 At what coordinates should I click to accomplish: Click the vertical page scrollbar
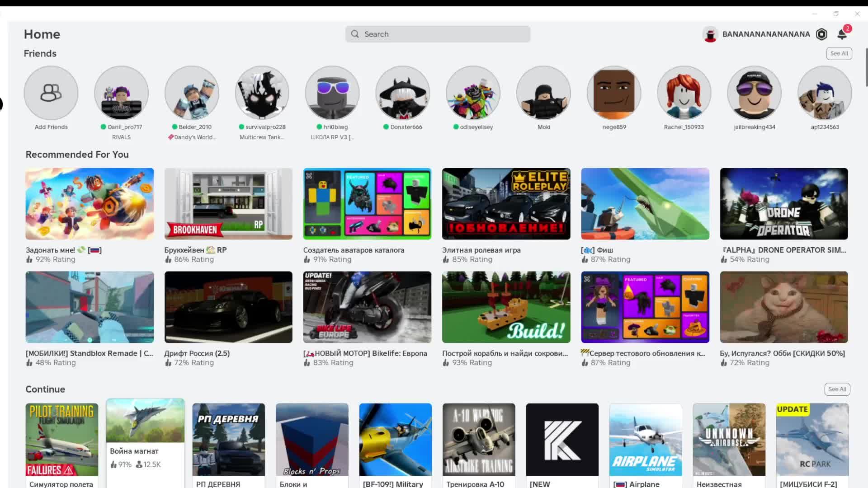866,68
